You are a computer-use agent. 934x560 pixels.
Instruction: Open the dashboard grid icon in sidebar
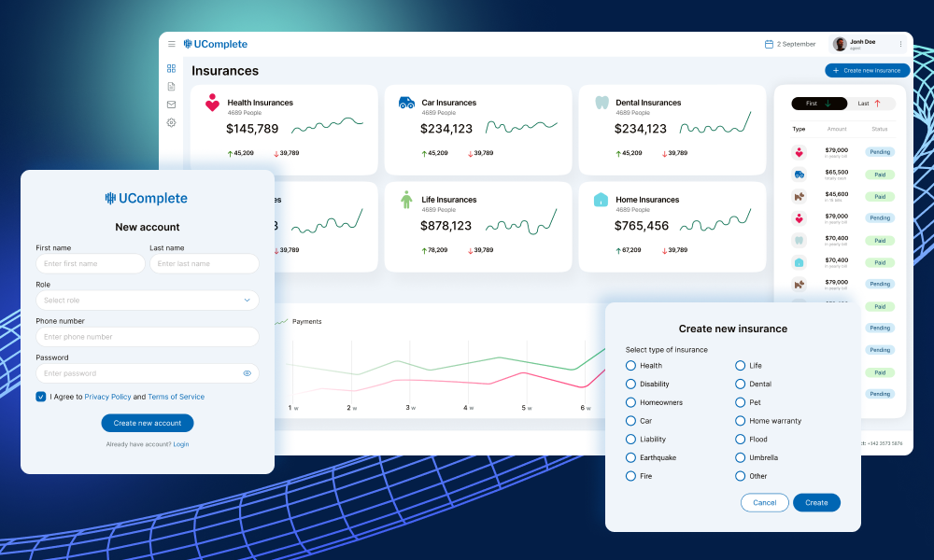171,68
